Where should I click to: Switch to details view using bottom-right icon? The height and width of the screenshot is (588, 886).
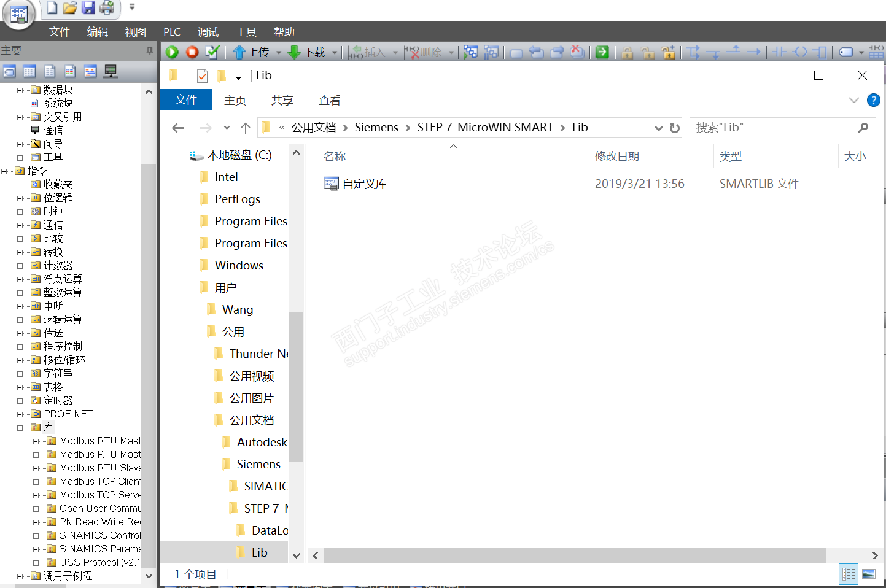(x=849, y=574)
